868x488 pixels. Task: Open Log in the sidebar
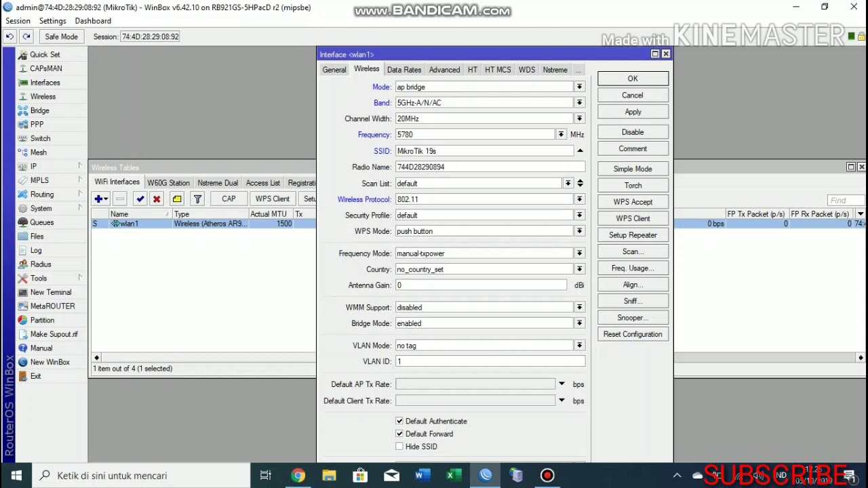pos(35,250)
